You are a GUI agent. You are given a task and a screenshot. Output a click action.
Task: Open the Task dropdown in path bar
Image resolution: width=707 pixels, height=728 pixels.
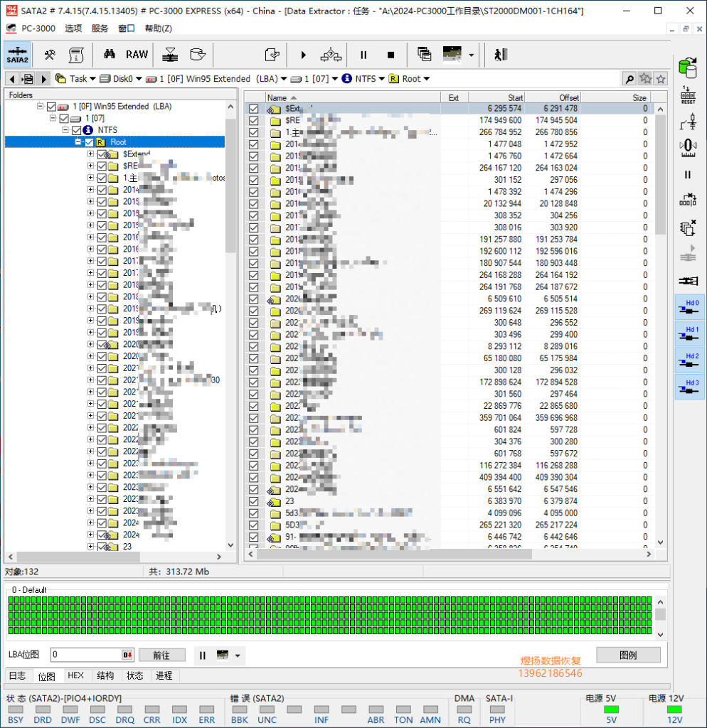[92, 79]
